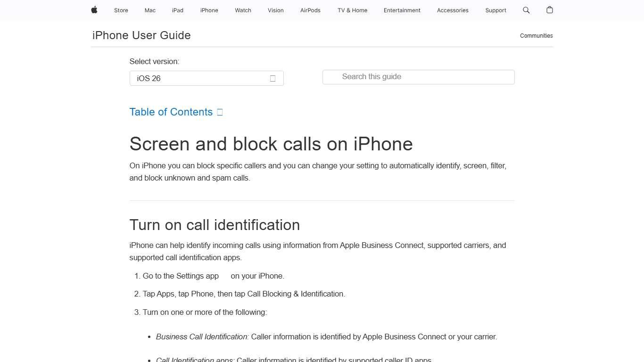Navigate to Accessories
Viewport: 644px width, 362px height.
tap(453, 10)
